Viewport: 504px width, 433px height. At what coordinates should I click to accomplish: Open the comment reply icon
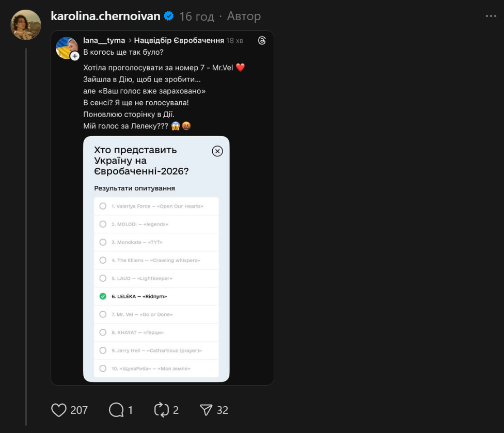click(x=117, y=410)
